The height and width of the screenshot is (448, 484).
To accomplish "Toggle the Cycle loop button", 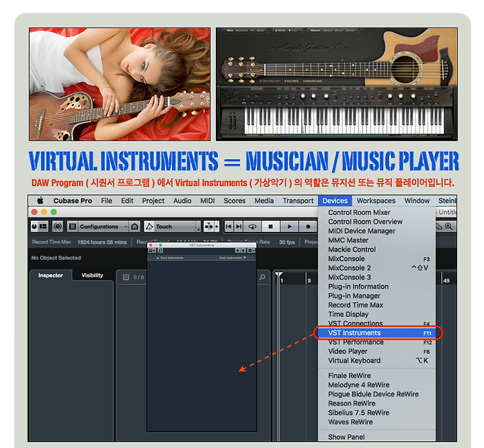I will 252,226.
